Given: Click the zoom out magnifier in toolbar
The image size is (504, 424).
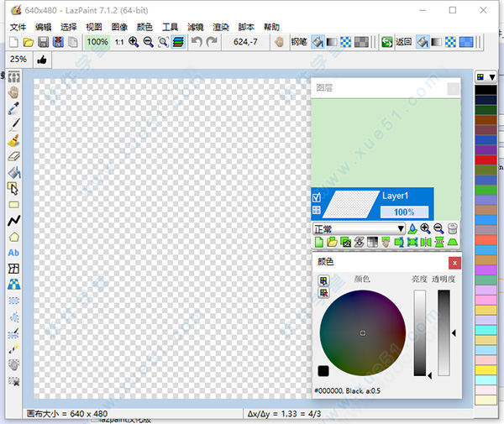Looking at the screenshot, I should tap(149, 42).
